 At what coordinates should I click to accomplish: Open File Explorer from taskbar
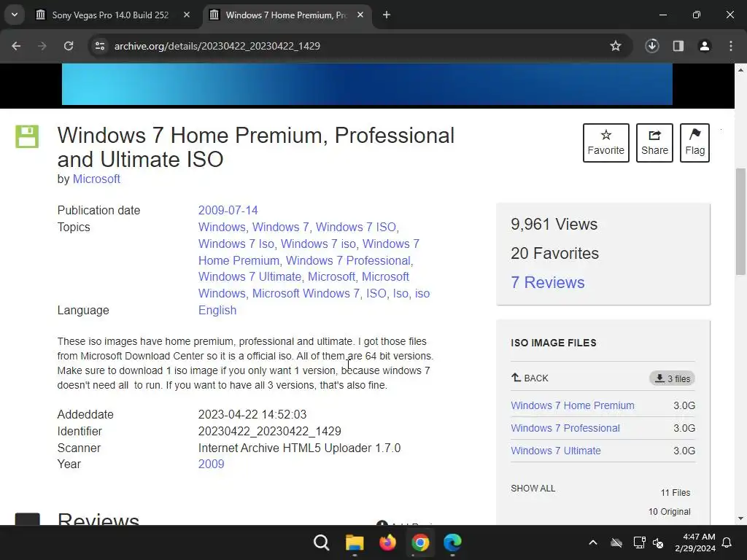click(355, 542)
